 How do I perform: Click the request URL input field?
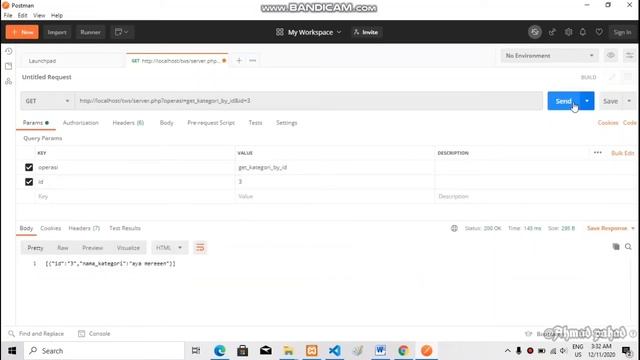click(309, 101)
